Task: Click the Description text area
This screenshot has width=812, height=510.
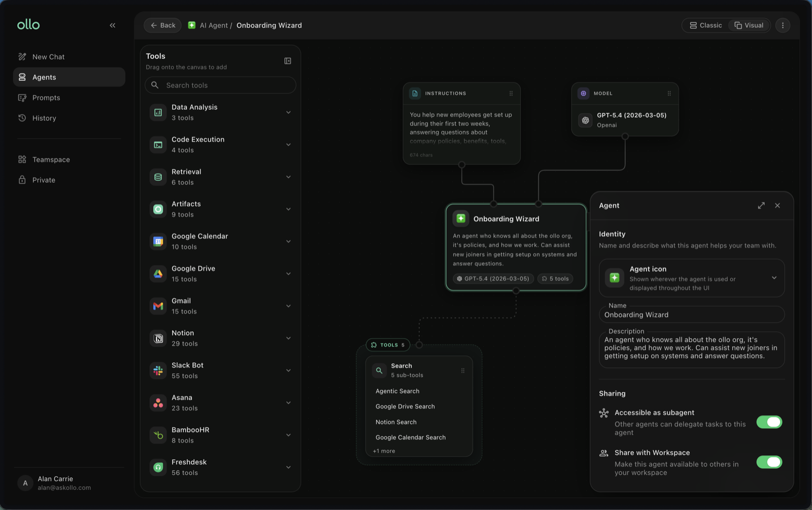Action: coord(692,349)
